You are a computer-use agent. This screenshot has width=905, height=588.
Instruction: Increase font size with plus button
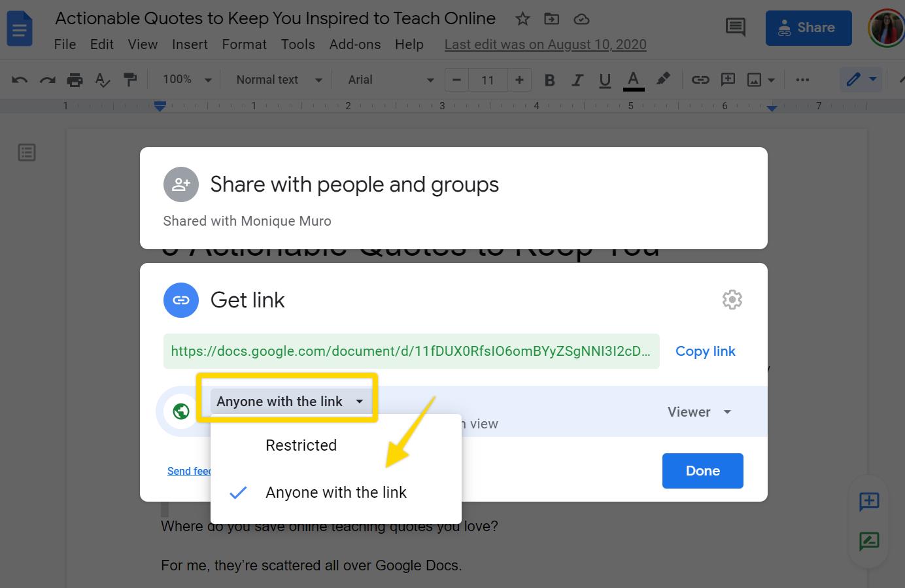click(x=519, y=80)
